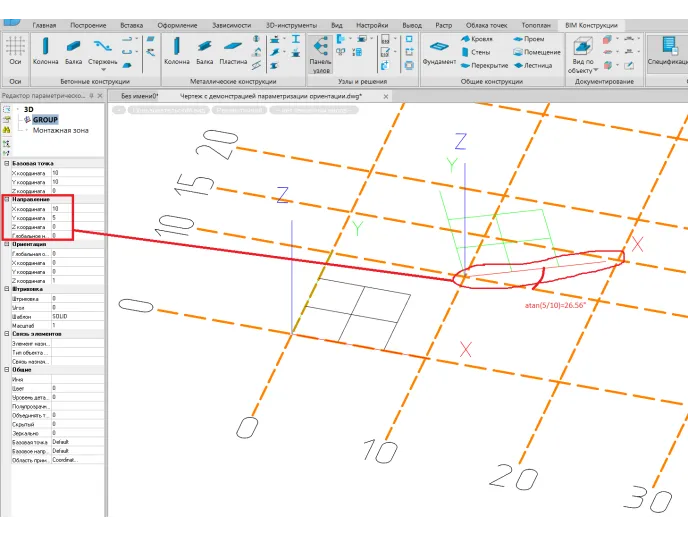The width and height of the screenshot is (688, 537).
Task: Click the Оси grid tool
Action: tap(15, 51)
